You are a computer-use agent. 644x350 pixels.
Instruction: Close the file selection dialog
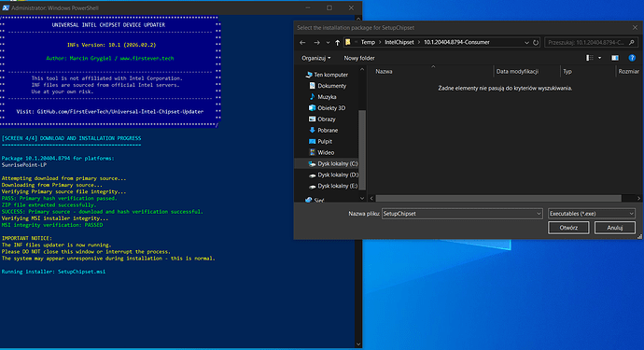tap(635, 27)
